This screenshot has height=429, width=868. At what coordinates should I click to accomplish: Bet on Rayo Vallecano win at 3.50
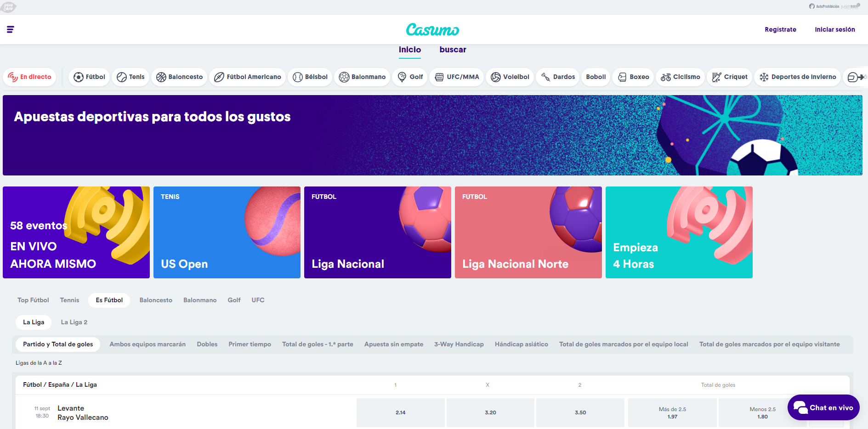[x=580, y=413]
